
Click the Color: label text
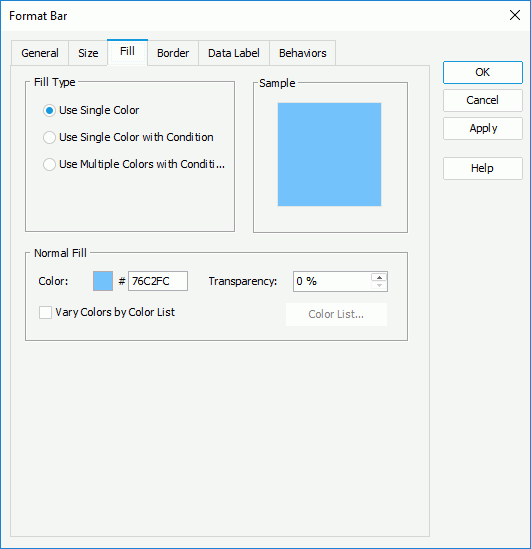click(53, 281)
